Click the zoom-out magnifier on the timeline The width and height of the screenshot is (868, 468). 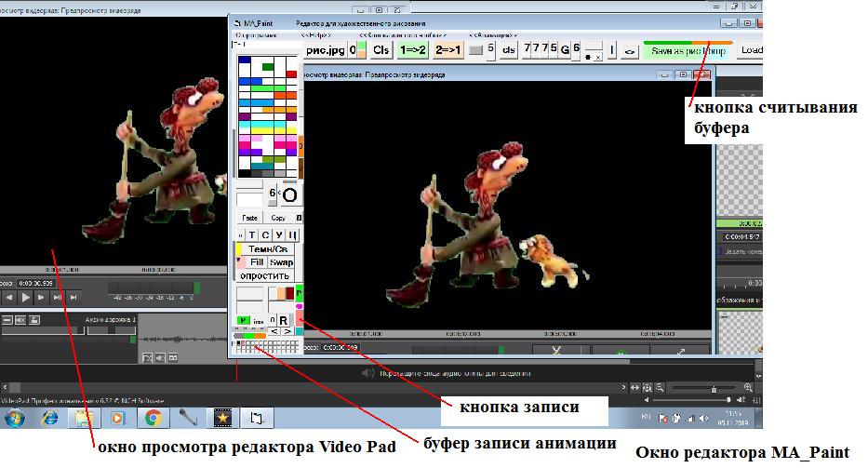click(660, 388)
